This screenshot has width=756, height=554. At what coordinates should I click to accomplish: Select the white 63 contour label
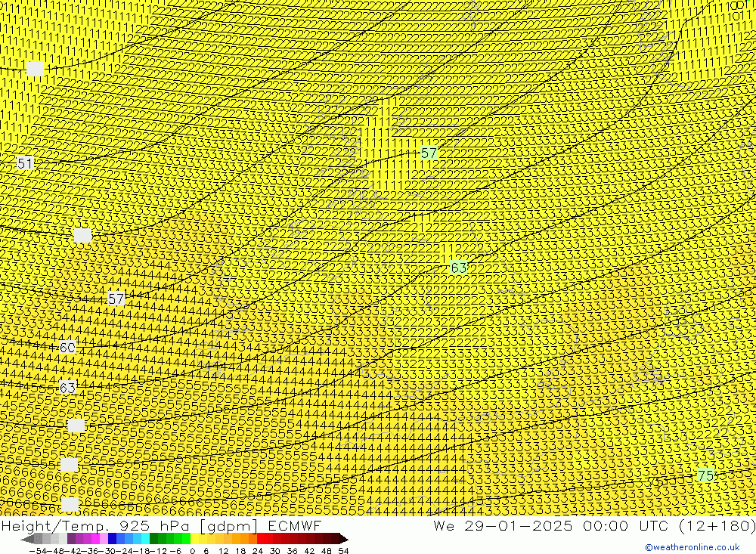(x=67, y=388)
